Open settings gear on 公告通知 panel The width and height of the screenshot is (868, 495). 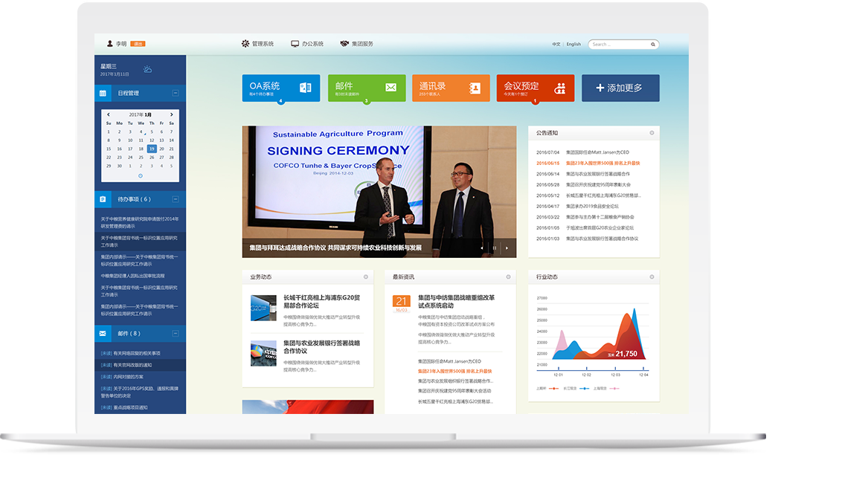[x=652, y=133]
